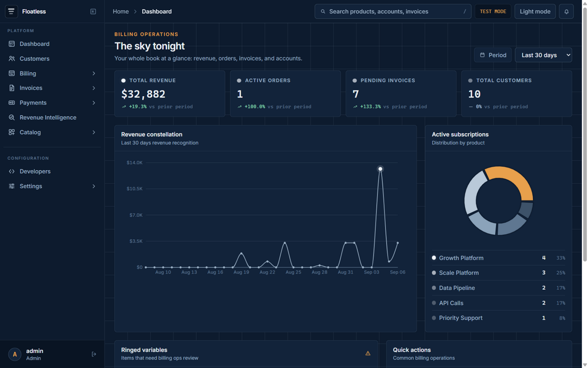
Task: Click the Period button
Action: [x=493, y=55]
